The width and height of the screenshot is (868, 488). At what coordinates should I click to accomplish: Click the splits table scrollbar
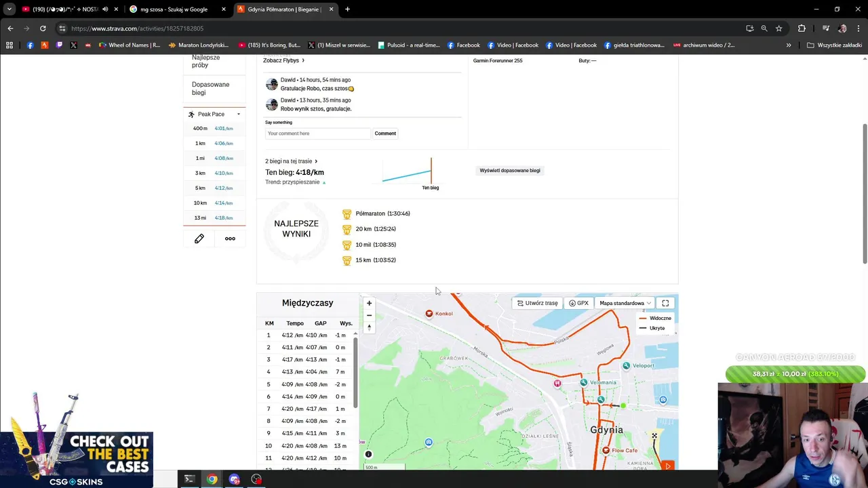(x=355, y=373)
